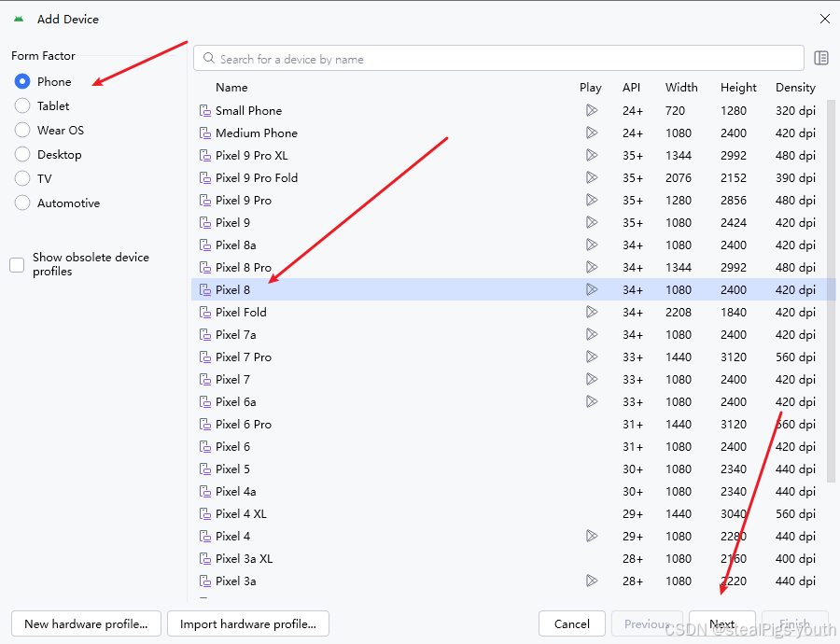Click the 320 dpi density value

pos(795,111)
